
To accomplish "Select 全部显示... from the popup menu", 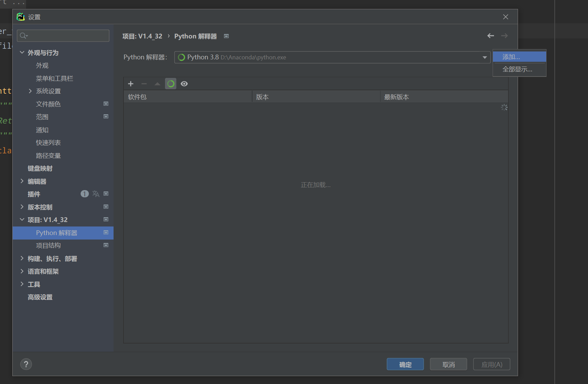I will click(519, 69).
